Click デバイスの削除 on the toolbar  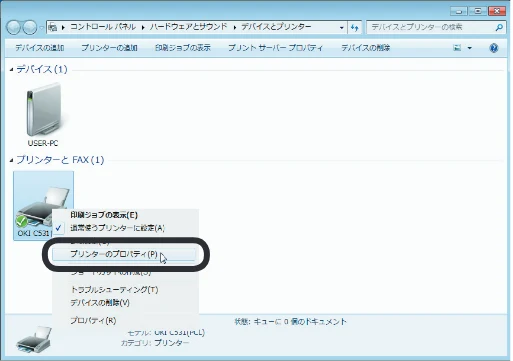[366, 48]
